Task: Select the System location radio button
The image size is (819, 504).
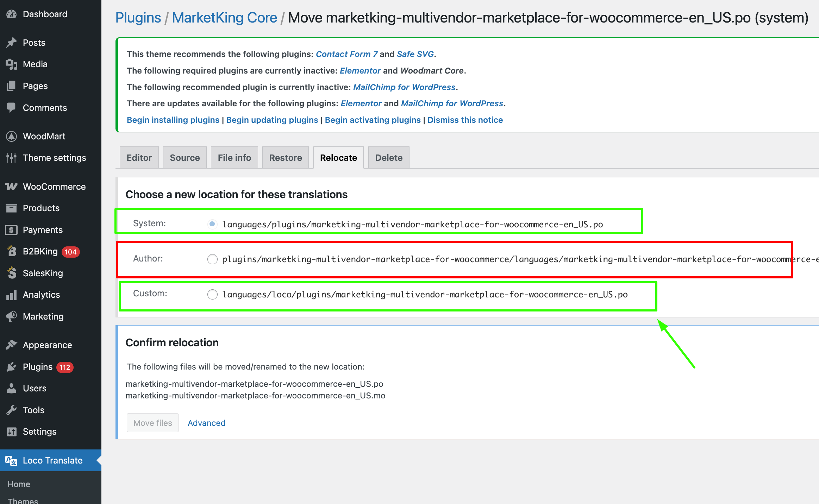Action: pyautogui.click(x=212, y=224)
